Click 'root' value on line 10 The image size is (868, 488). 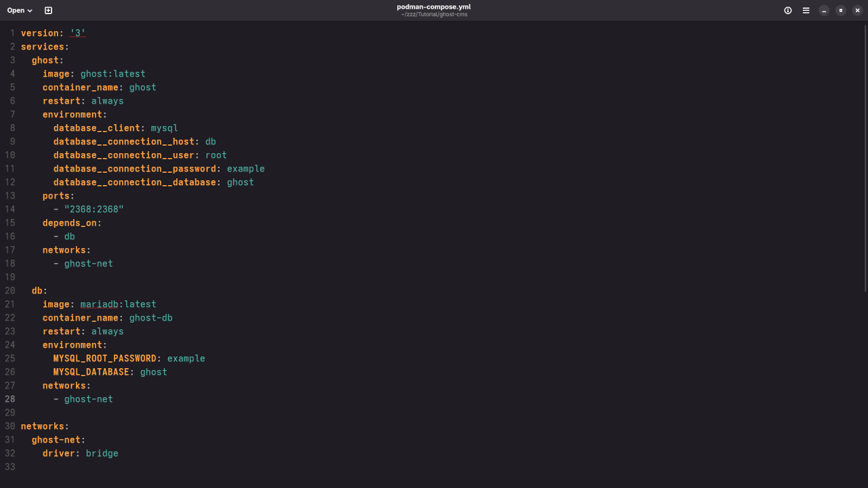click(x=216, y=155)
